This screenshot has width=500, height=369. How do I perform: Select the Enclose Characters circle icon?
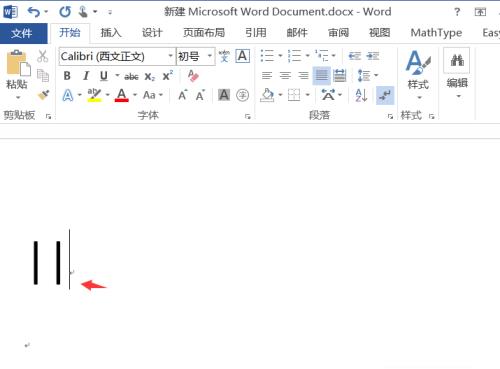(x=242, y=95)
